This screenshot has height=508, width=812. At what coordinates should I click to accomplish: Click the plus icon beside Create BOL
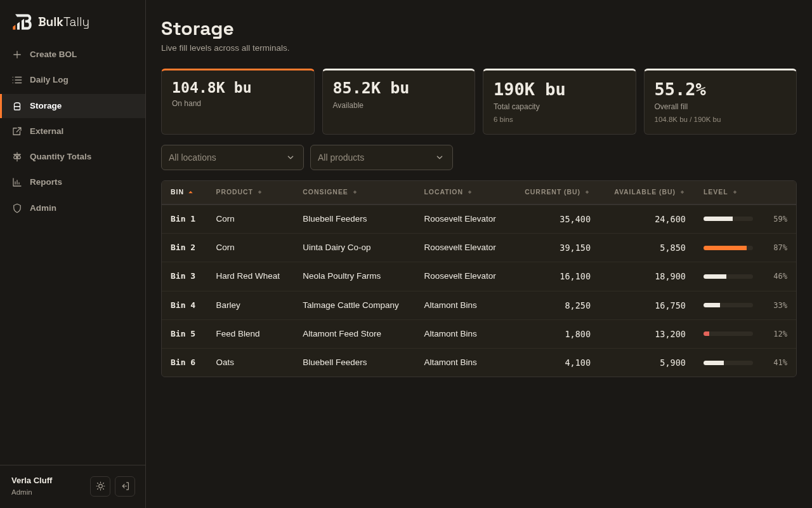coord(17,55)
